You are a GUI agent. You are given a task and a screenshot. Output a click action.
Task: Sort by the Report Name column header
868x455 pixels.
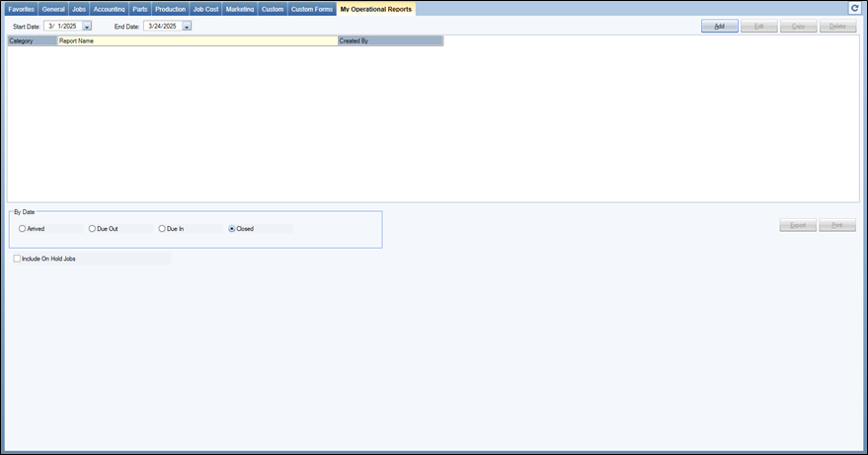coord(197,41)
